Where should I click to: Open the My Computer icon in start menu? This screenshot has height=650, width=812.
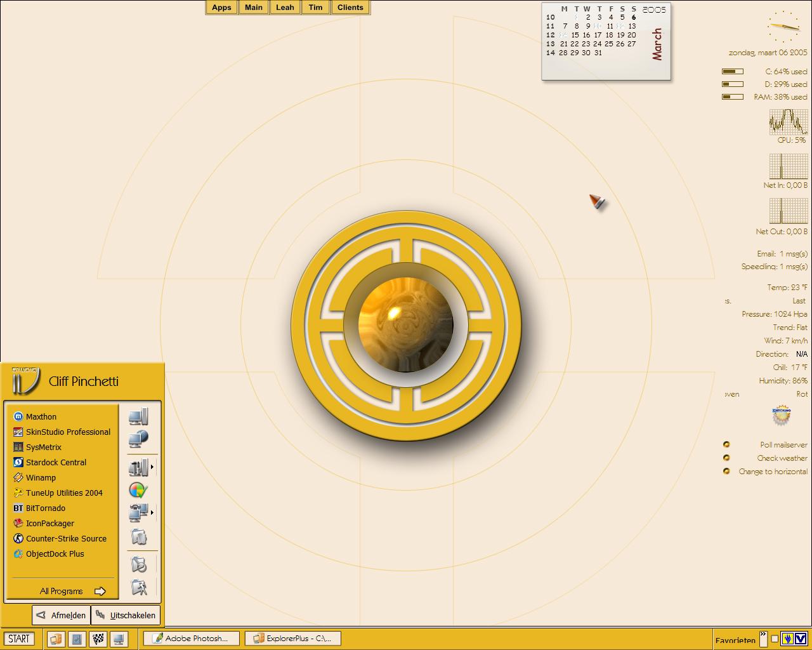coord(138,417)
